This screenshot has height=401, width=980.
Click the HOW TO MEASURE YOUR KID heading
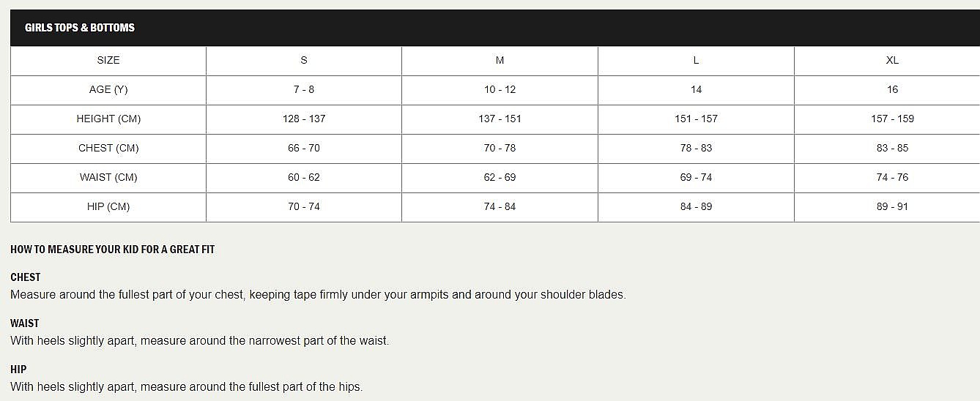point(113,250)
